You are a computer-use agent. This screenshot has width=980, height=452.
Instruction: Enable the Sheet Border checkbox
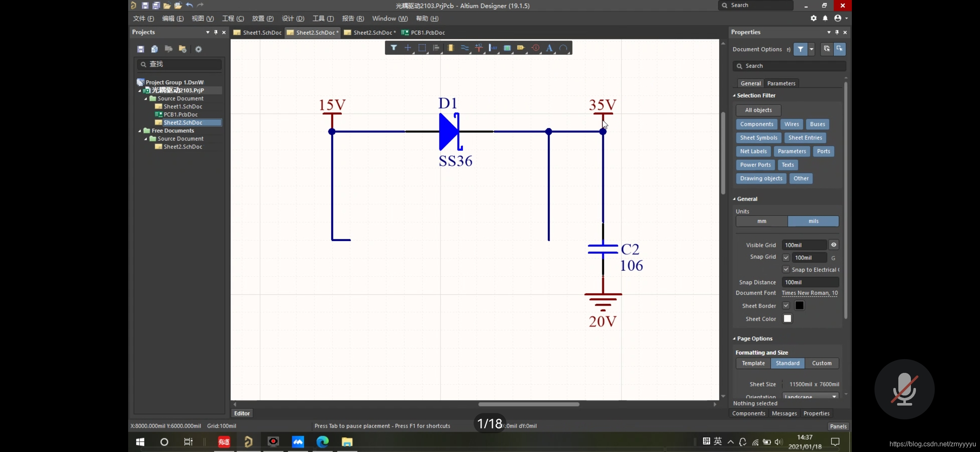786,305
